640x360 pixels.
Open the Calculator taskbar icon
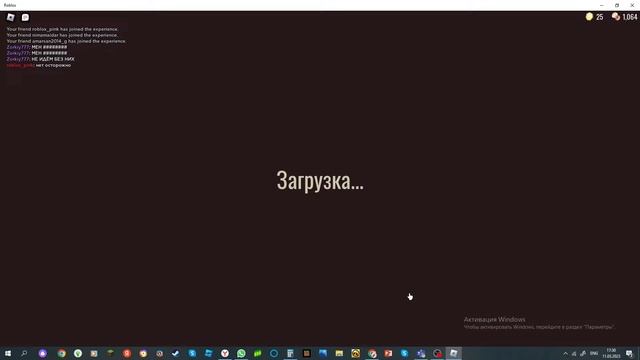(x=290, y=353)
